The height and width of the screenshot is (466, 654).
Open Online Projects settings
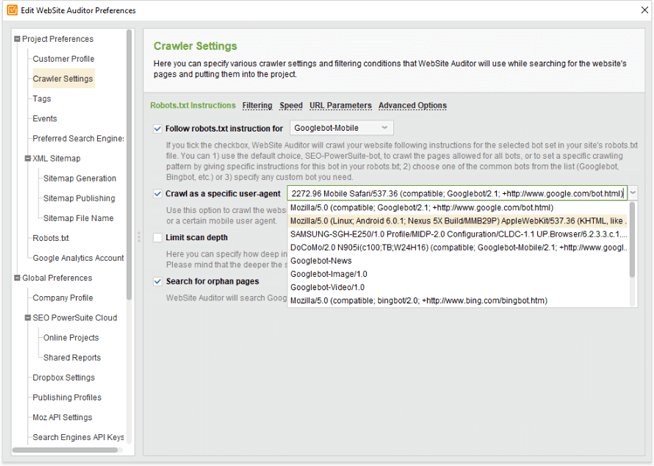[x=71, y=338]
